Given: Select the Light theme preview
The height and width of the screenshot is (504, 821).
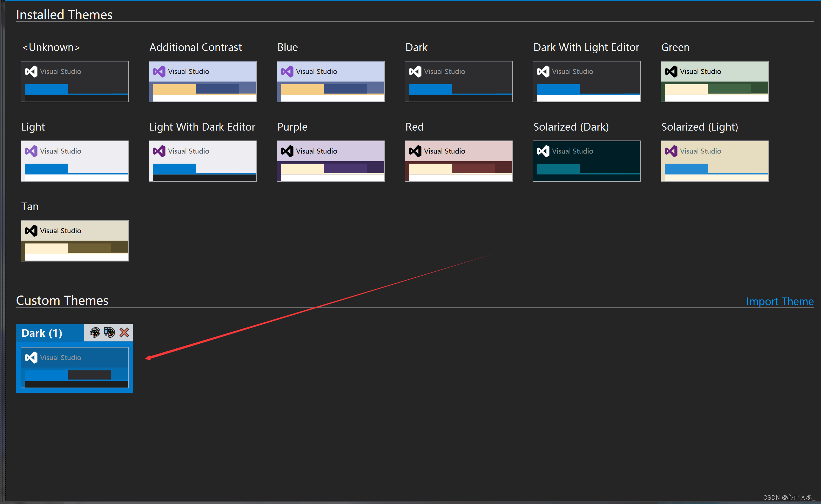Looking at the screenshot, I should tap(74, 161).
